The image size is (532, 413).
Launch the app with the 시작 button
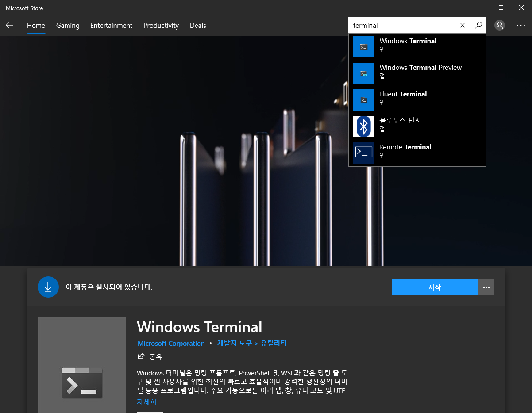[x=435, y=287]
